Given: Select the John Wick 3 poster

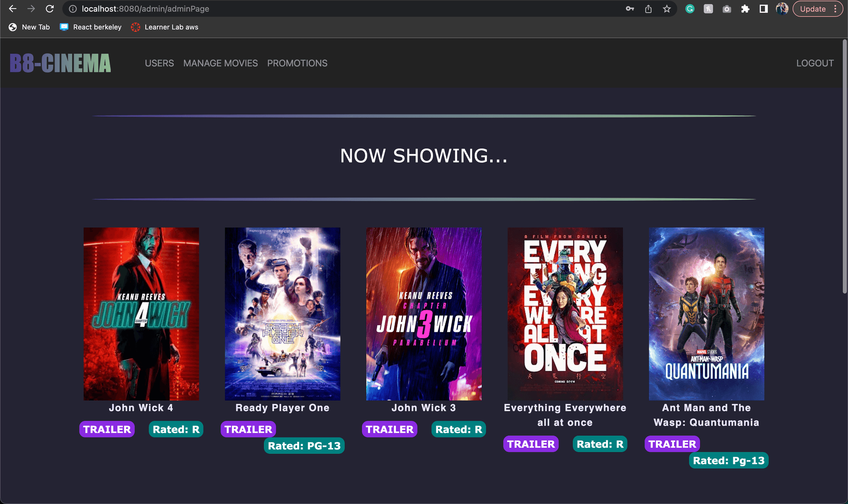Looking at the screenshot, I should click(424, 314).
